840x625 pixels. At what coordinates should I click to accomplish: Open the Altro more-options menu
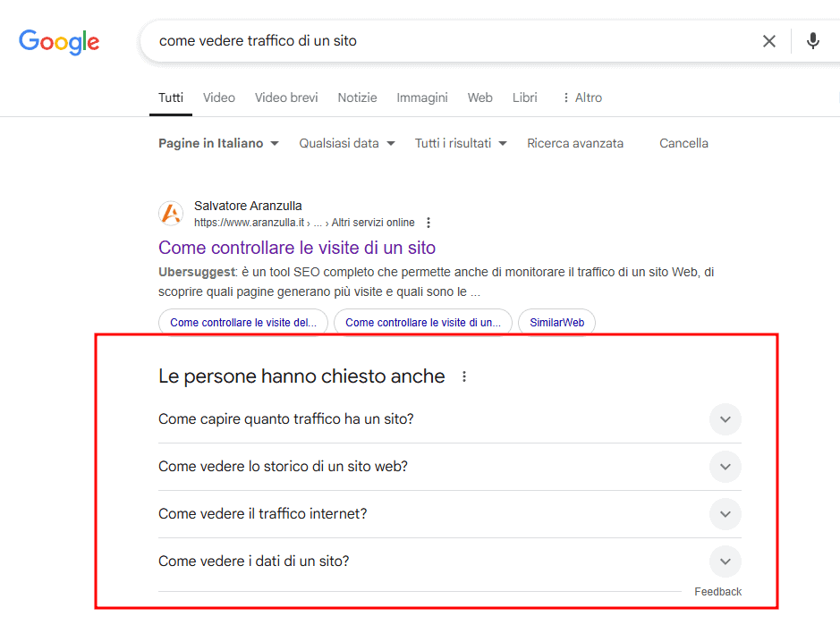coord(582,97)
